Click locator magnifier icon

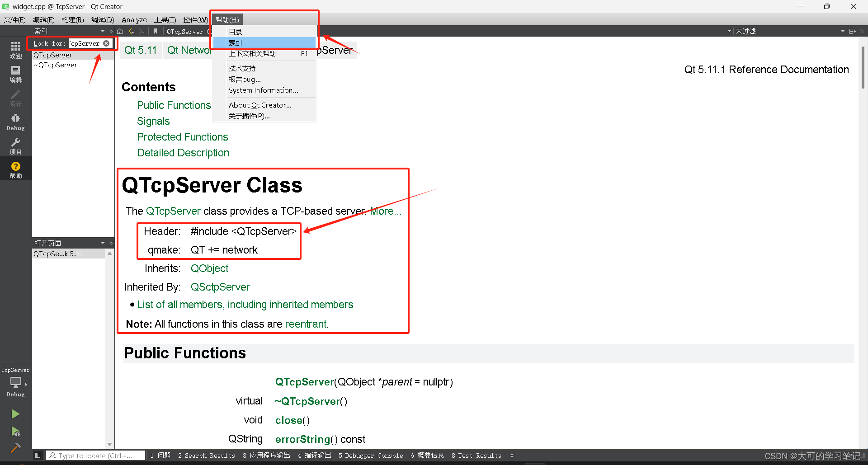click(x=52, y=456)
